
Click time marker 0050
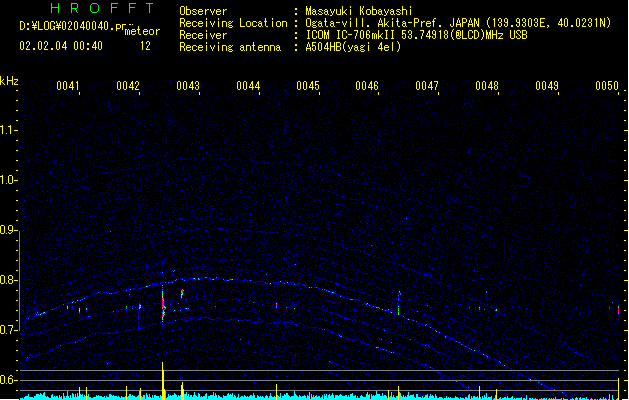click(607, 86)
